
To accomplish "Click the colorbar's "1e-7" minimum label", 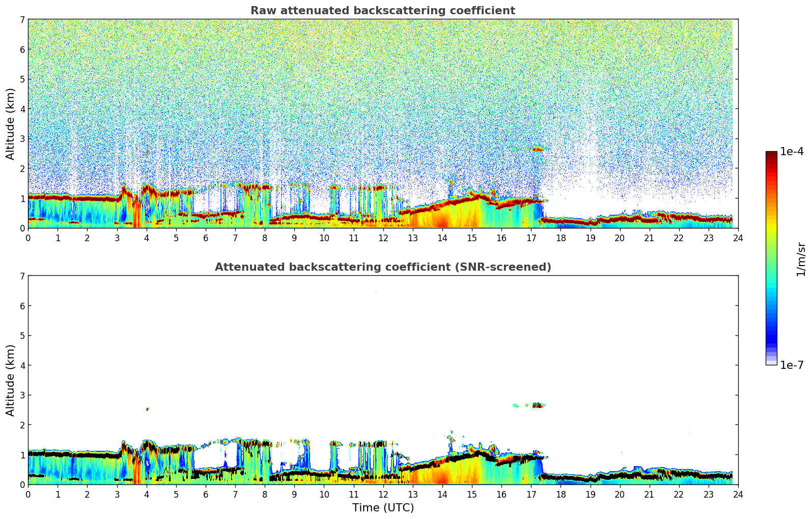I will [x=792, y=365].
